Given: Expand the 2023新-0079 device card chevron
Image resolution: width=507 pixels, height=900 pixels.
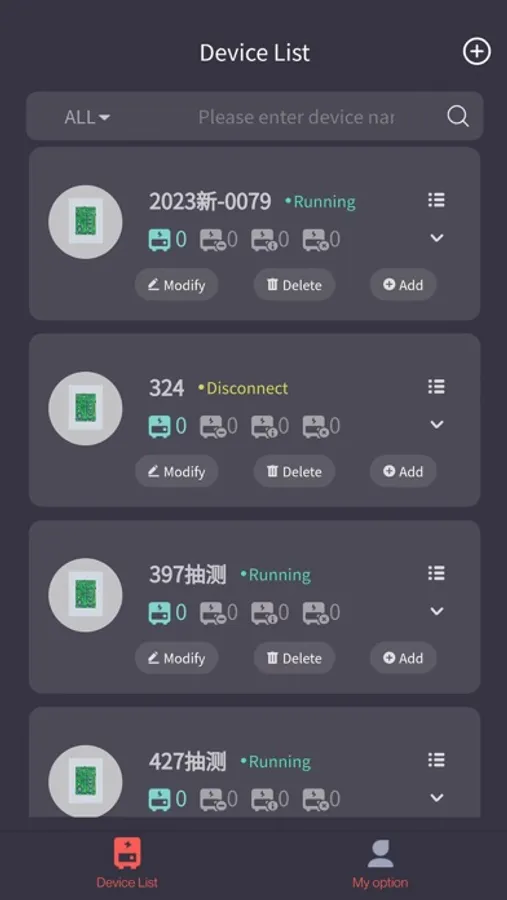Looking at the screenshot, I should 437,238.
